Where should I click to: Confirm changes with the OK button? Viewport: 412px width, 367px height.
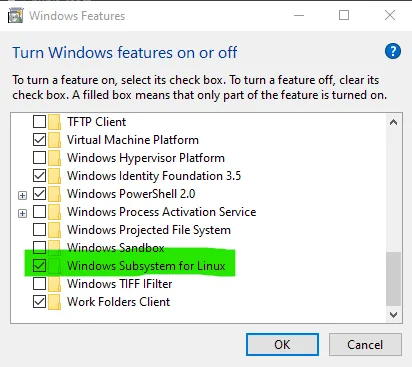tap(282, 344)
